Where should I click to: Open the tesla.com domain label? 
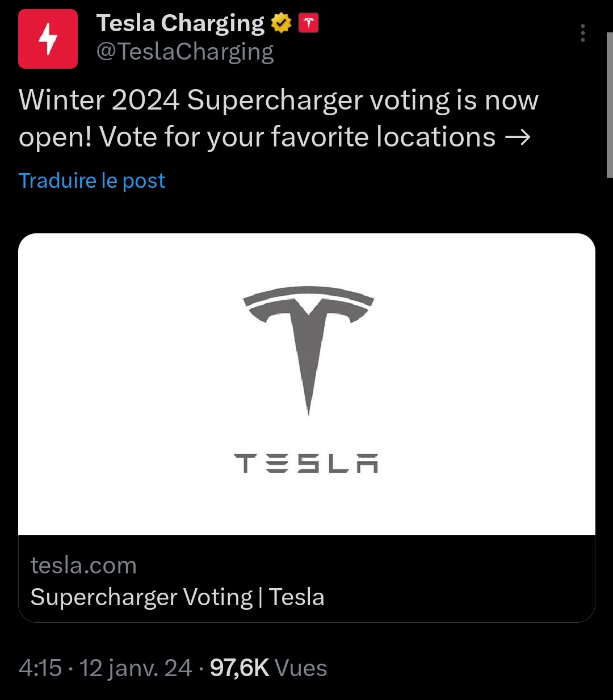[x=83, y=565]
